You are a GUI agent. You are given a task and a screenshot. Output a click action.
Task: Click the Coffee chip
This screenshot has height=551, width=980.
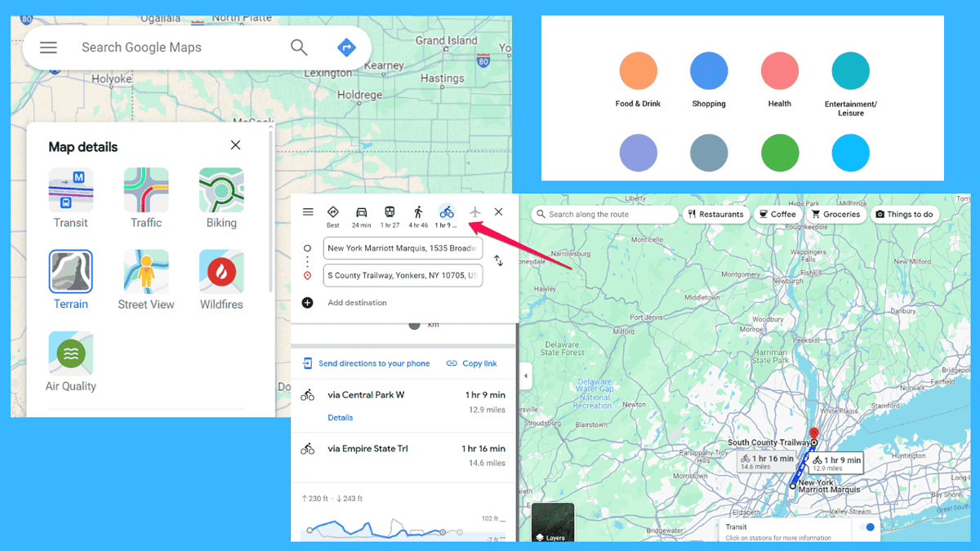click(x=777, y=215)
